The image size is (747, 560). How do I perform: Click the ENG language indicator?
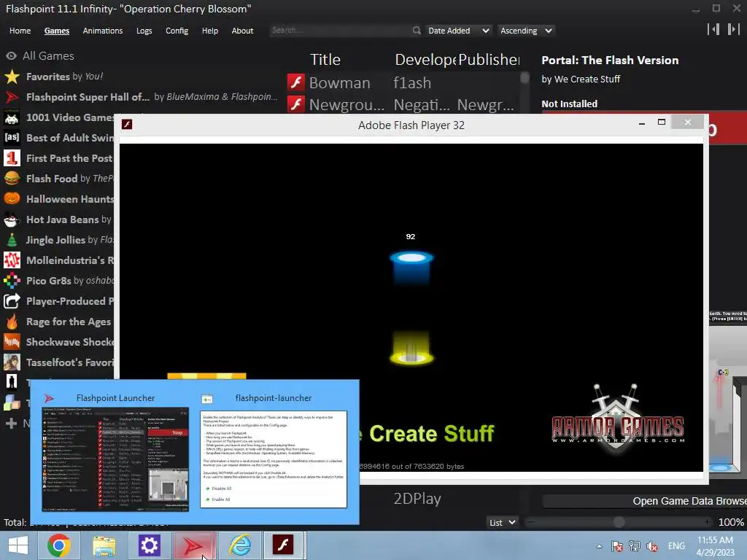pos(676,545)
